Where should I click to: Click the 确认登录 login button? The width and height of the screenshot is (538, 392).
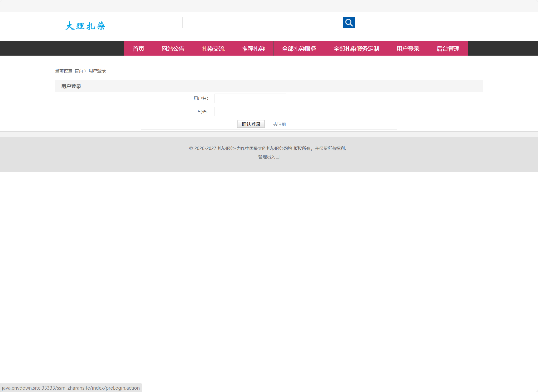251,124
